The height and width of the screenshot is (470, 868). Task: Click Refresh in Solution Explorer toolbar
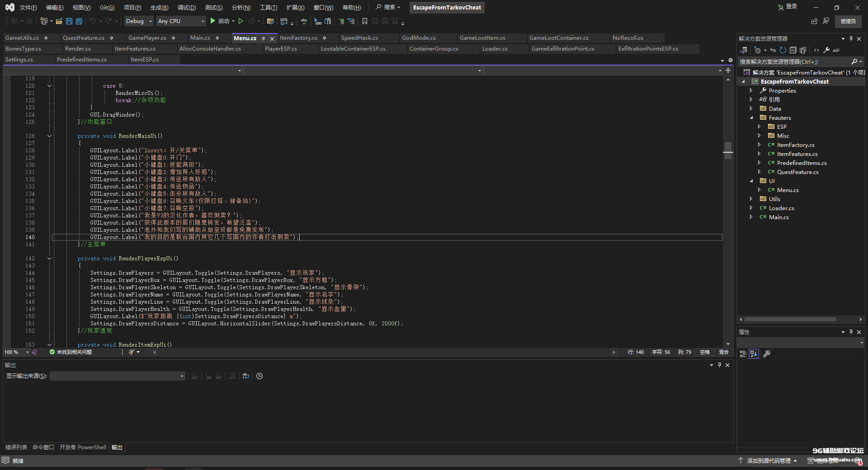click(x=783, y=50)
